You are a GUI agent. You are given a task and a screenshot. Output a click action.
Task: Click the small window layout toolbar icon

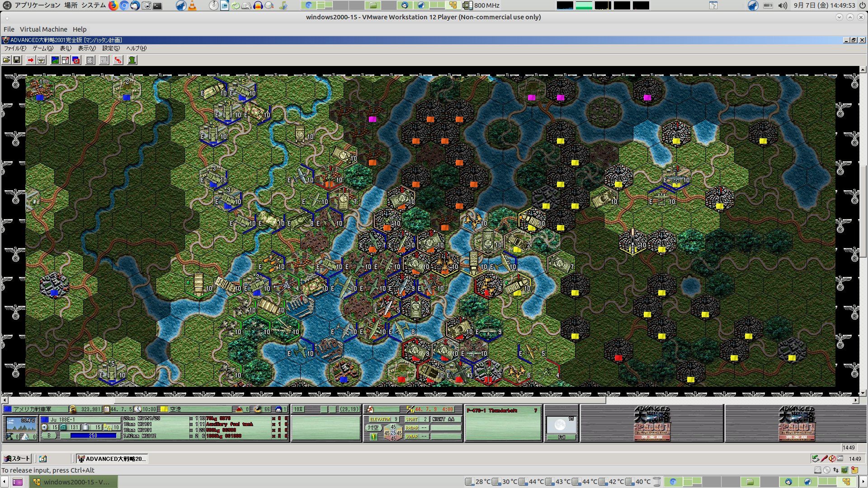click(66, 60)
